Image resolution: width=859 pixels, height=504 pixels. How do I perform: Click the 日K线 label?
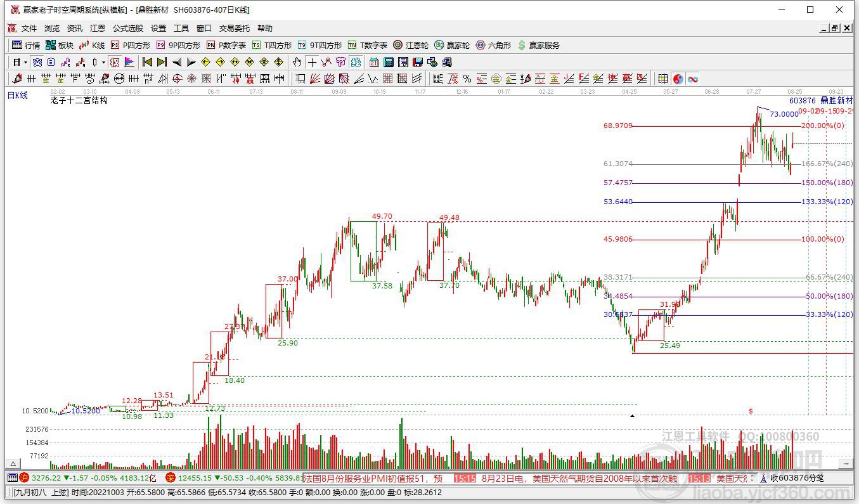point(18,95)
